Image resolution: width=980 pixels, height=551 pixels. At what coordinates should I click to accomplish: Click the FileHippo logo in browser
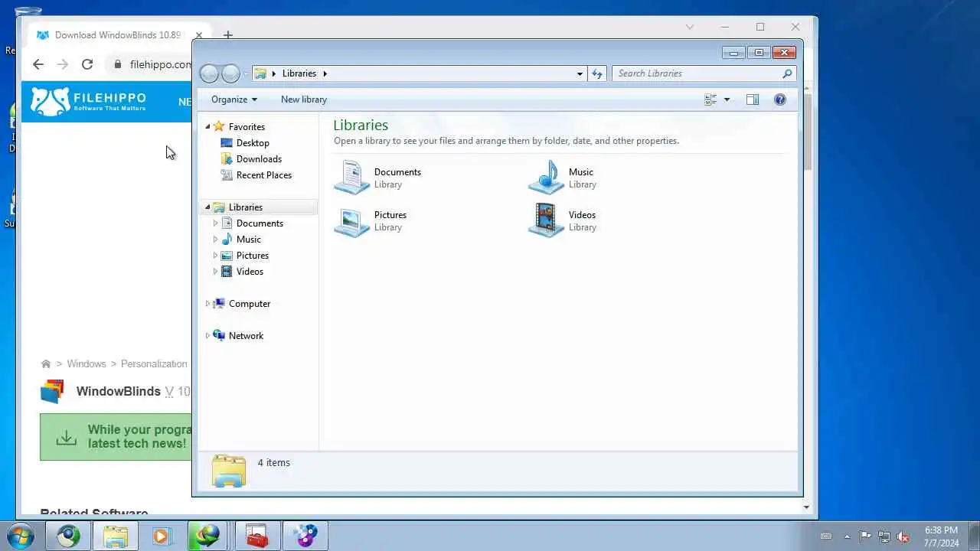coord(88,101)
